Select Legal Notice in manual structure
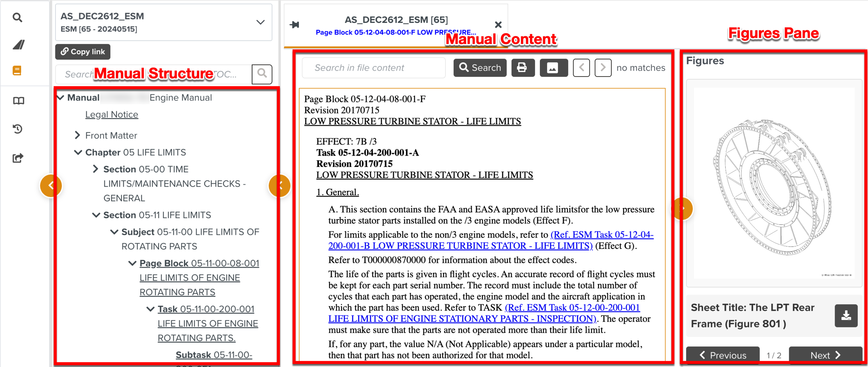Viewport: 868px width, 367px height. click(111, 114)
